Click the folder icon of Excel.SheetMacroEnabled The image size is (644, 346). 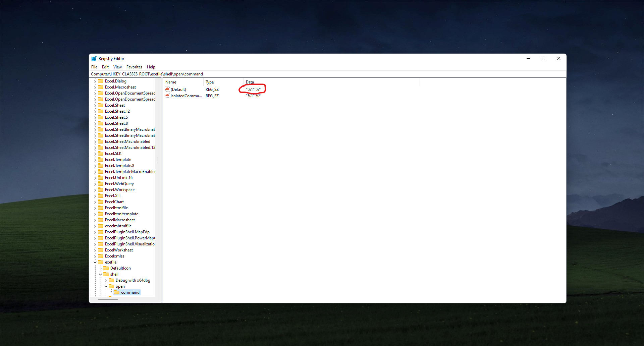[101, 141]
